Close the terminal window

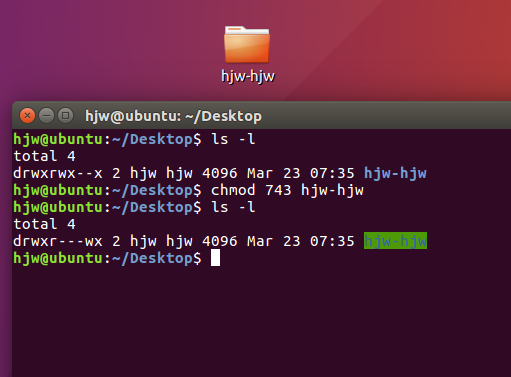click(27, 116)
